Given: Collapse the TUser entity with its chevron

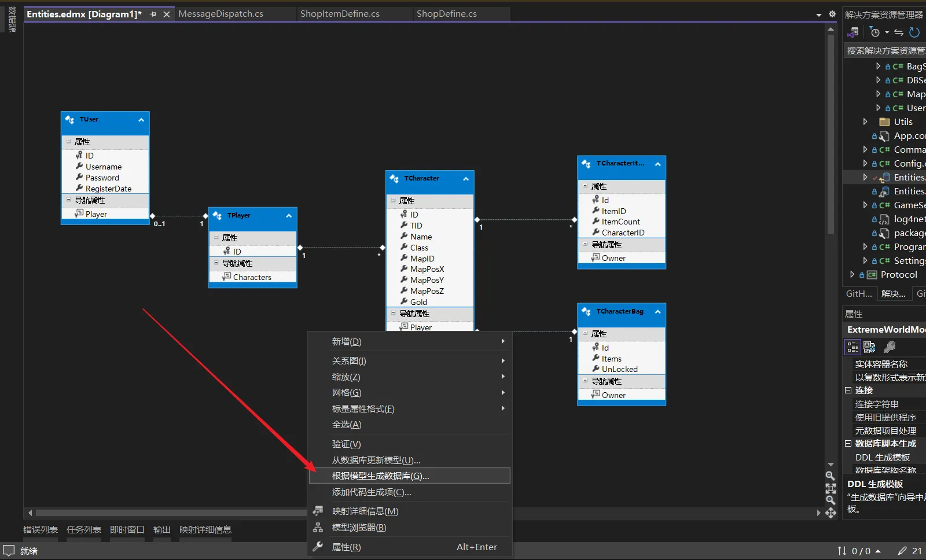Looking at the screenshot, I should tap(141, 120).
